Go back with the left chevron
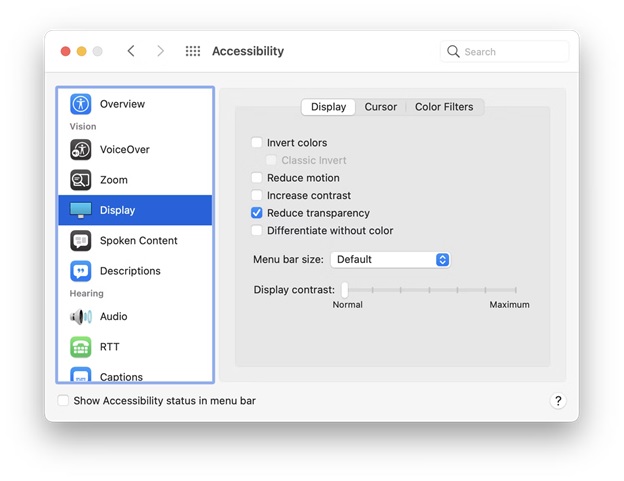The height and width of the screenshot is (481, 624). pos(131,51)
